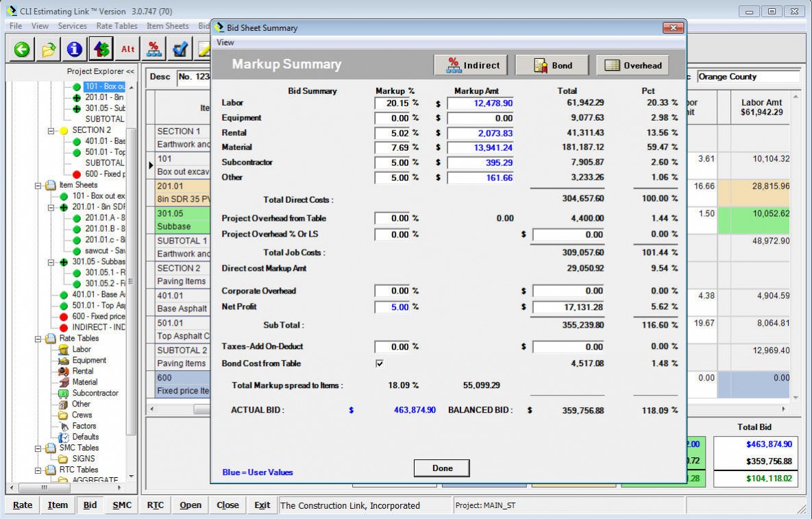
Task: Click the Item Sheets folder icon in tree
Action: pyautogui.click(x=50, y=185)
